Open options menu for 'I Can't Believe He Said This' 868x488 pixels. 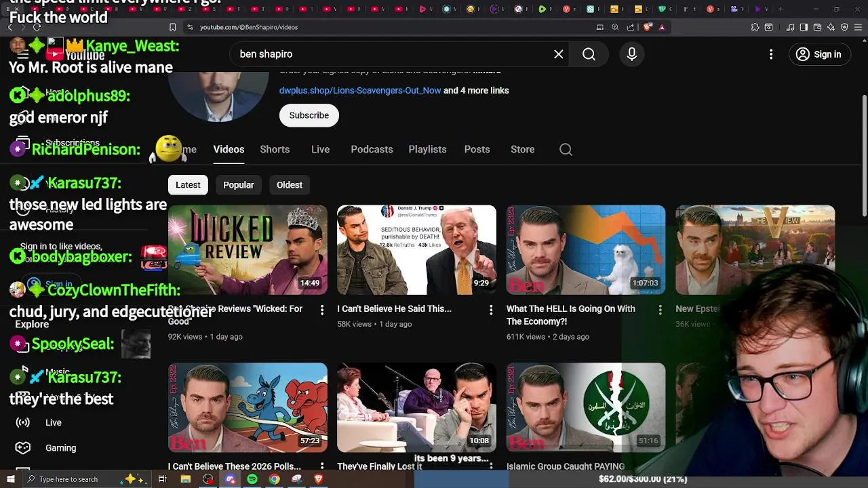[x=491, y=310]
